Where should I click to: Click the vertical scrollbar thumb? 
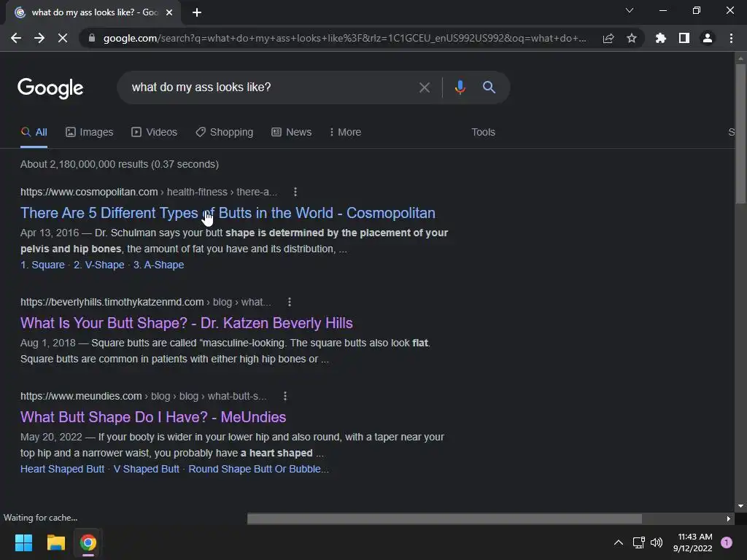click(740, 134)
